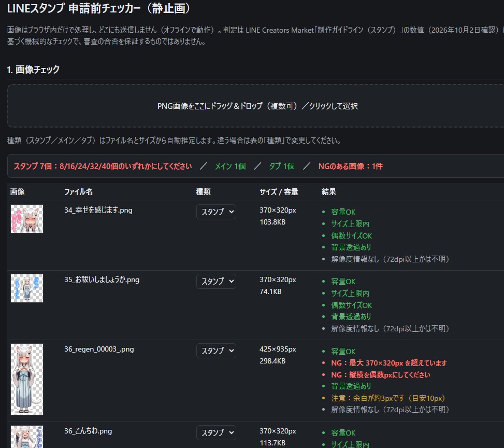Click the 74.1KB file size value

click(x=270, y=291)
